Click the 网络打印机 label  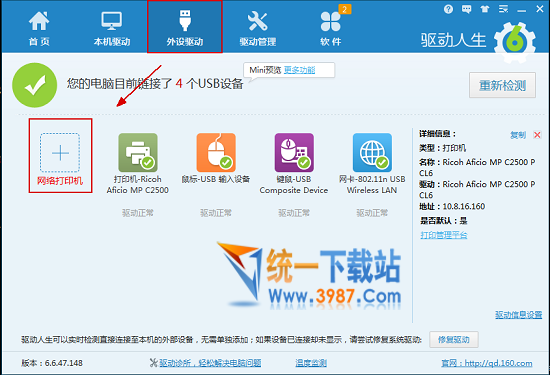pos(60,181)
